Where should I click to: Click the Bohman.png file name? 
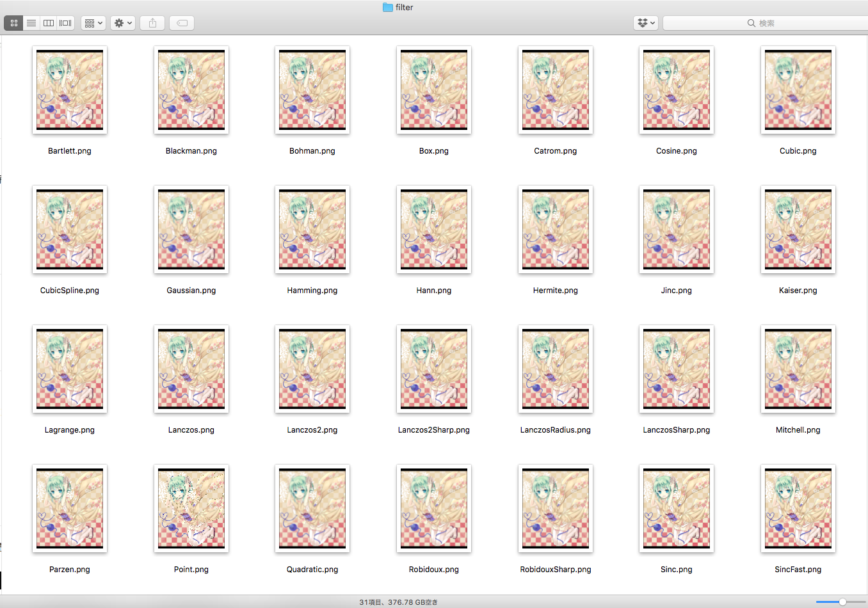(312, 151)
